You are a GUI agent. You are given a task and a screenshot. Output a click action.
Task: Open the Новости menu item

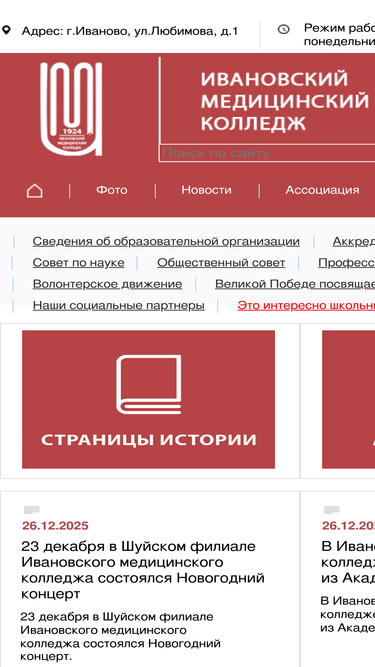tap(206, 190)
